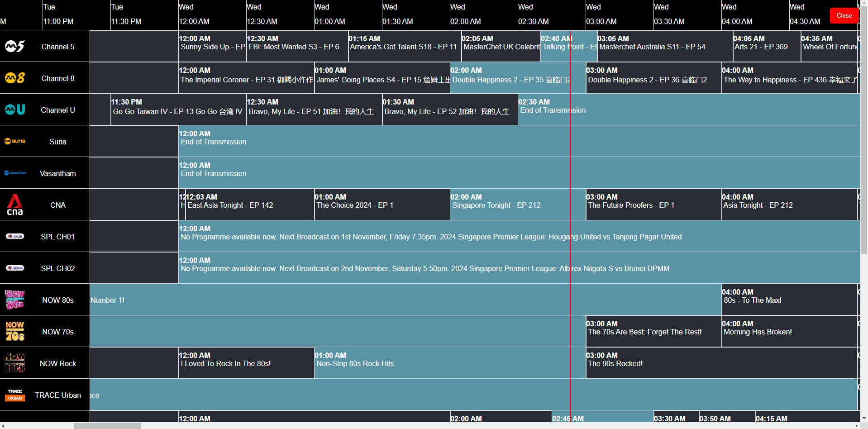Screen dimensions: 868x429
Task: Open America's Got Talent S18 - EP 11
Action: (x=405, y=46)
